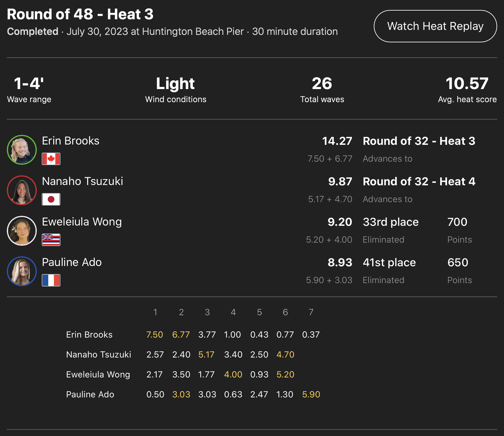The height and width of the screenshot is (436, 504).
Task: Go to Round of 32 - Heat 4
Action: click(x=419, y=182)
